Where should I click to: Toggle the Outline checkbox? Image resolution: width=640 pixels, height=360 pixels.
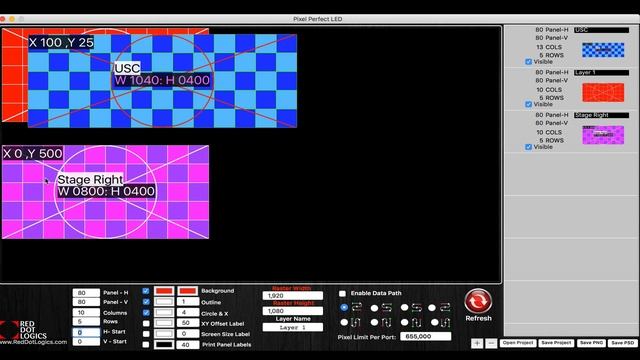tap(146, 302)
